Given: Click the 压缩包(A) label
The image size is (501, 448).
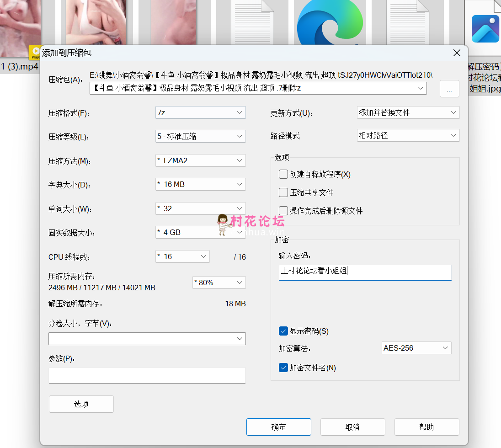Looking at the screenshot, I should (x=65, y=80).
